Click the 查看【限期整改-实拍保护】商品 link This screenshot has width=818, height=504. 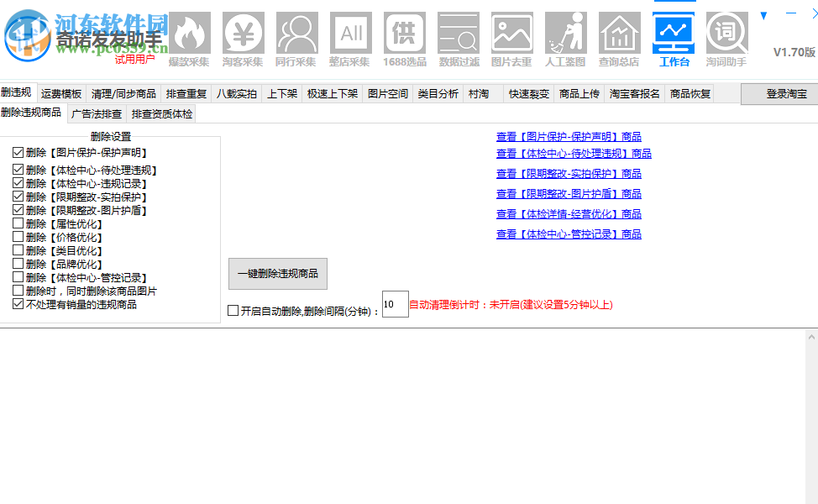[x=569, y=173]
